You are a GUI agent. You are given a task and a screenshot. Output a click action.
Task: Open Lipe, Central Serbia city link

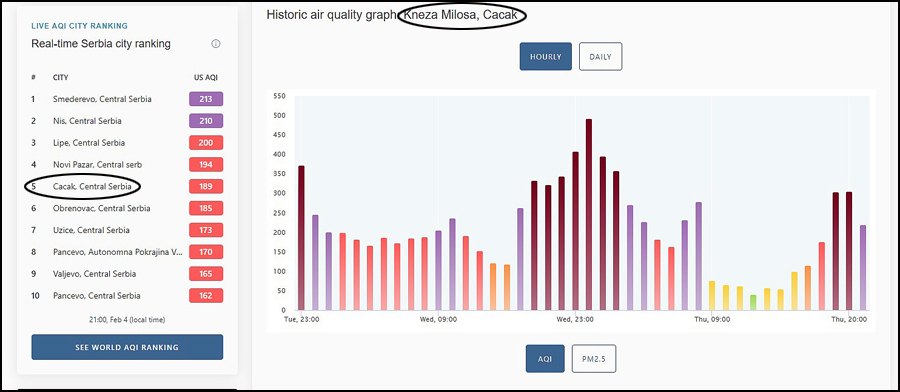coord(89,143)
